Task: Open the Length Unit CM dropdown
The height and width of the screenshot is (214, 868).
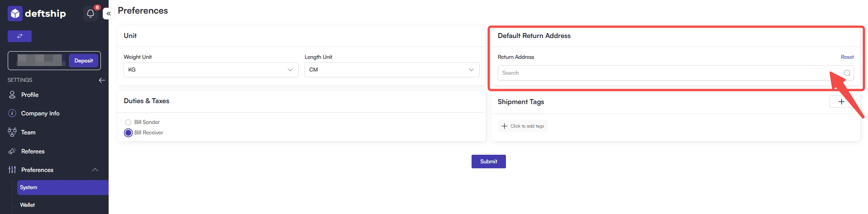Action: click(392, 70)
